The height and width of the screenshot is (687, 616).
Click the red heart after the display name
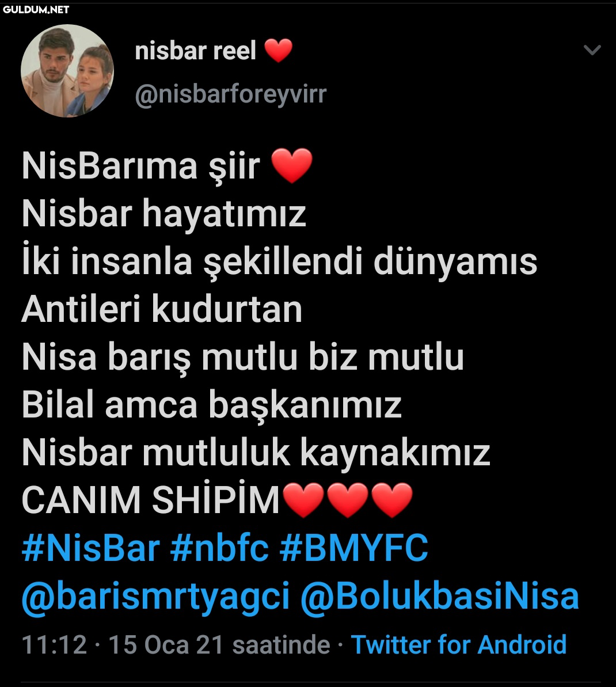(x=279, y=51)
